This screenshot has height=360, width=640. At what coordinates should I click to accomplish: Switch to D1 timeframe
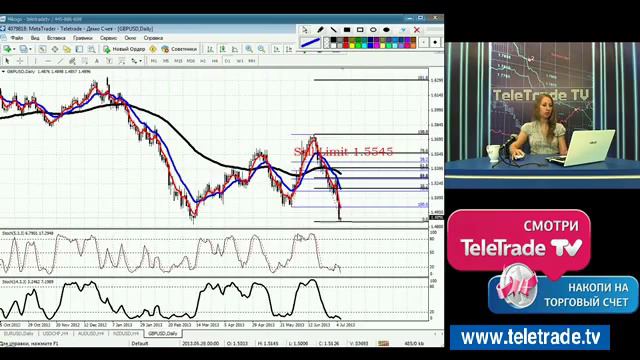pos(228,61)
